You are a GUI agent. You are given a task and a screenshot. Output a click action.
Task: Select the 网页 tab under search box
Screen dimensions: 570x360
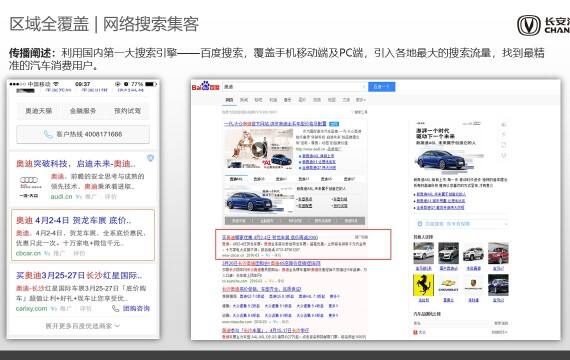[x=229, y=100]
